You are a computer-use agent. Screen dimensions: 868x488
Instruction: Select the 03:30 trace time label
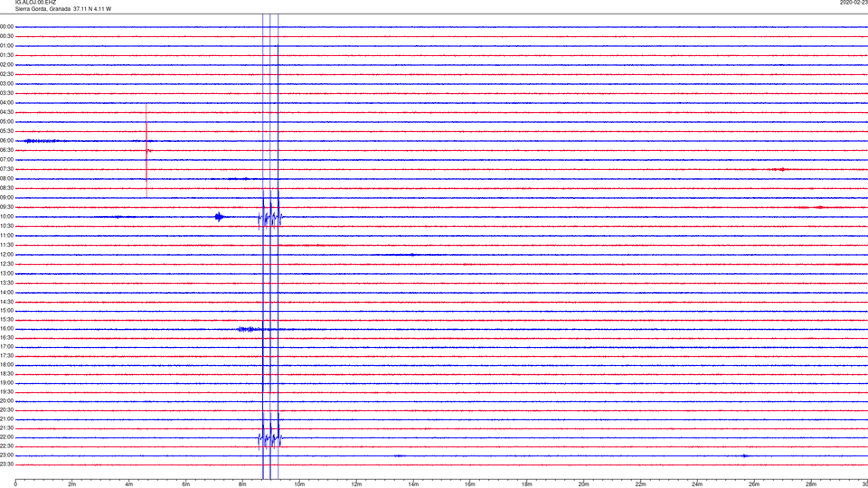(x=6, y=93)
